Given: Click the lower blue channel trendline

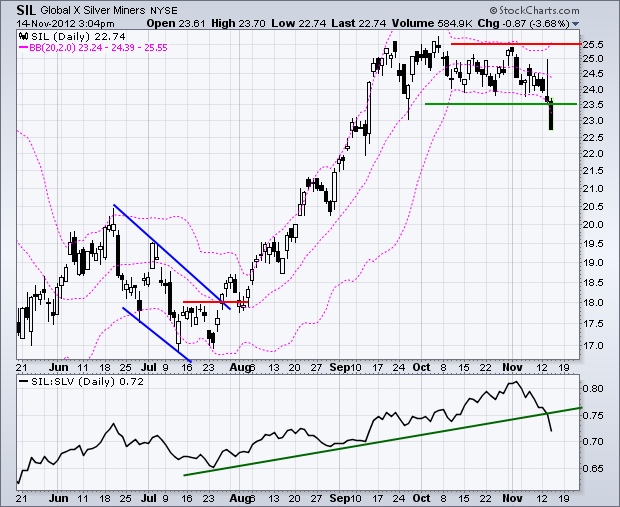Looking at the screenshot, I should [157, 335].
